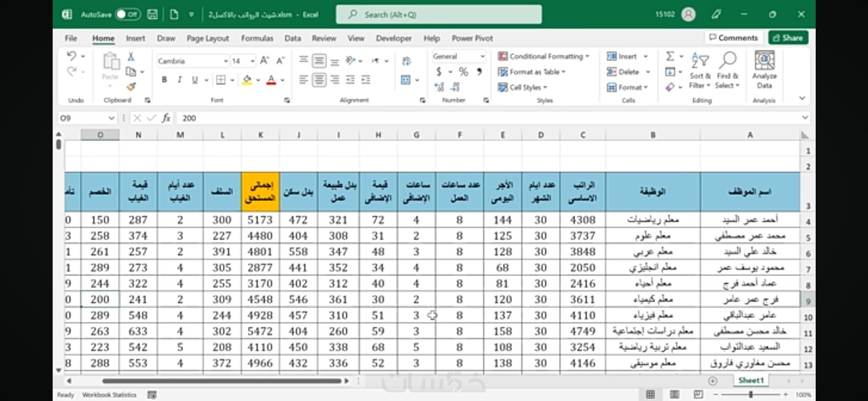The height and width of the screenshot is (401, 868).
Task: Toggle Bold formatting
Action: click(164, 80)
